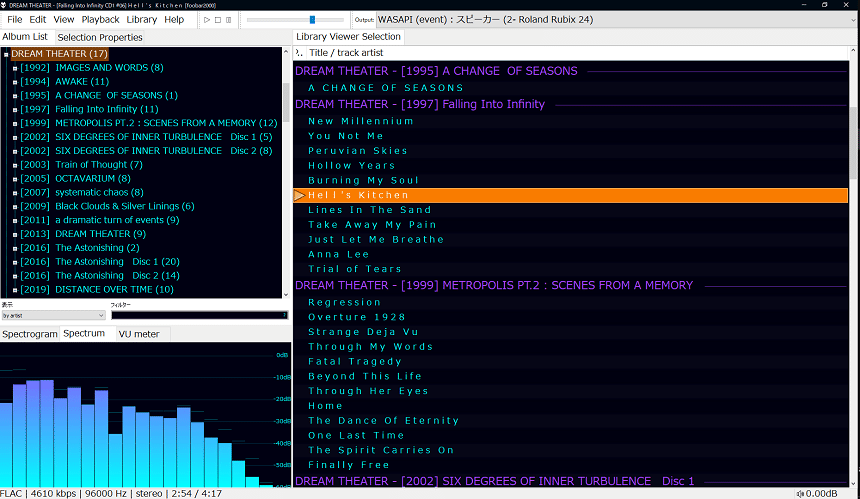
Task: Open the Output device dropdown
Action: pos(616,20)
